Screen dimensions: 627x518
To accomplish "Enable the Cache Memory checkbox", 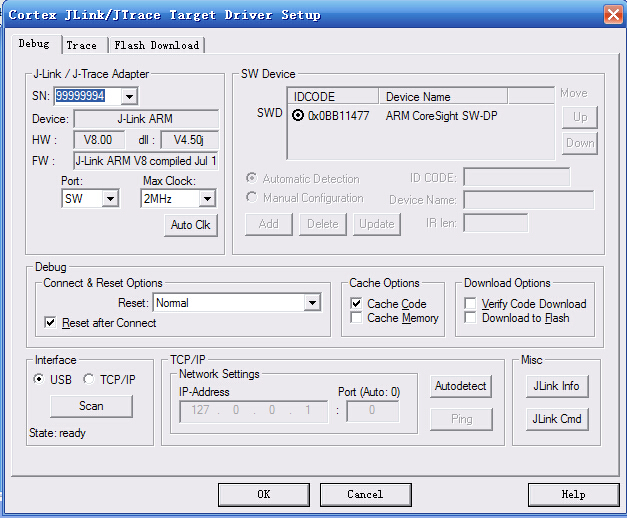I will pos(356,318).
